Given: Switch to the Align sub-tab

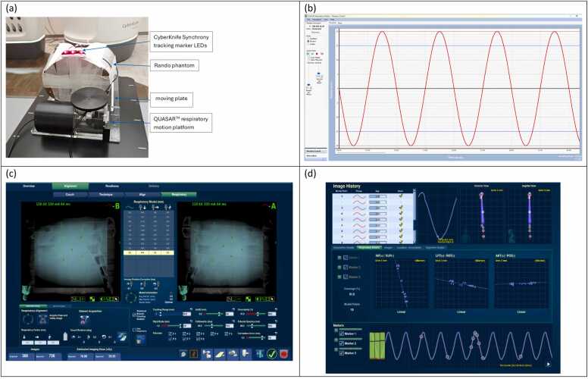Looking at the screenshot, I should pos(142,195).
